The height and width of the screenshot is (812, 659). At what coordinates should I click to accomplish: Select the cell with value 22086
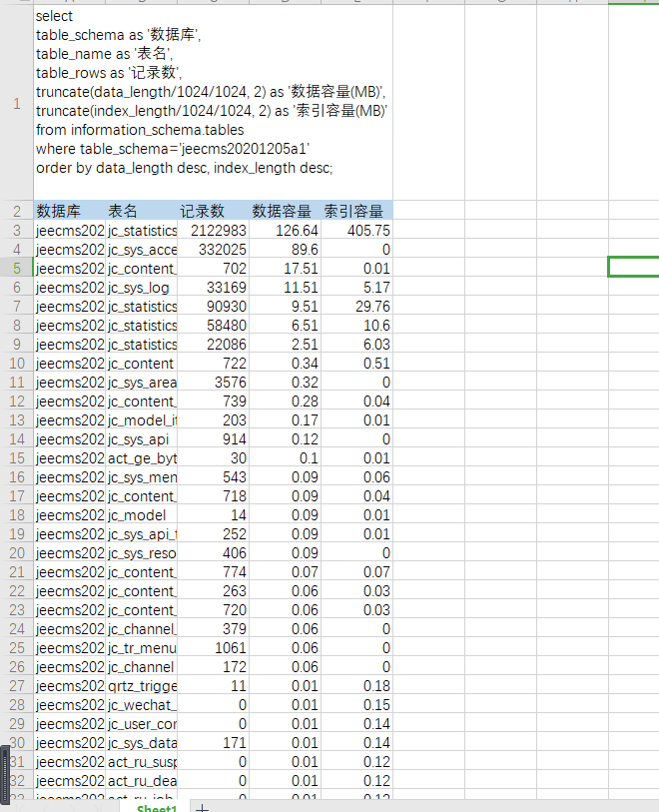coord(214,344)
